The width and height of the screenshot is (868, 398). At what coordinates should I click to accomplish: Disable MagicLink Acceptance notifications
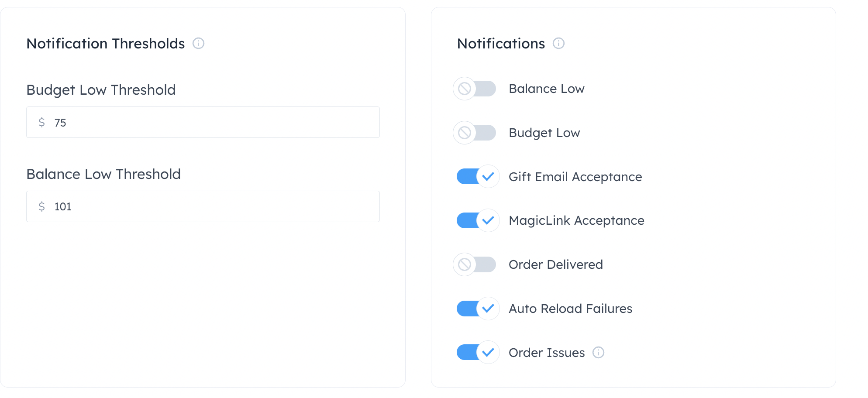click(x=477, y=220)
